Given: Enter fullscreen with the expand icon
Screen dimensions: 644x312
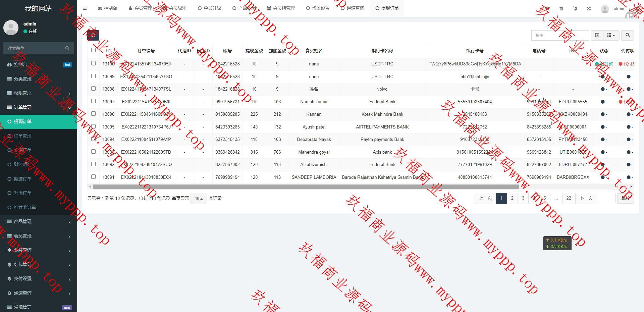Looking at the screenshot, I should point(589,9).
